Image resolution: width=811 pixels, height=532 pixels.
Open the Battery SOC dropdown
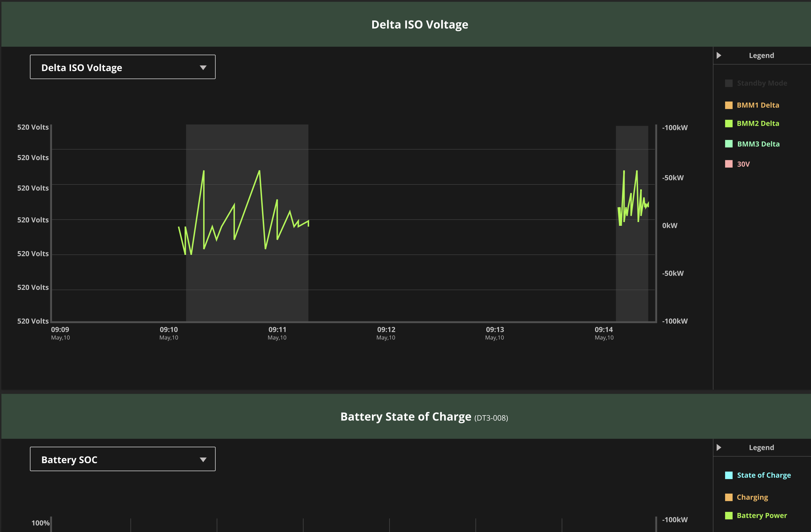122,459
